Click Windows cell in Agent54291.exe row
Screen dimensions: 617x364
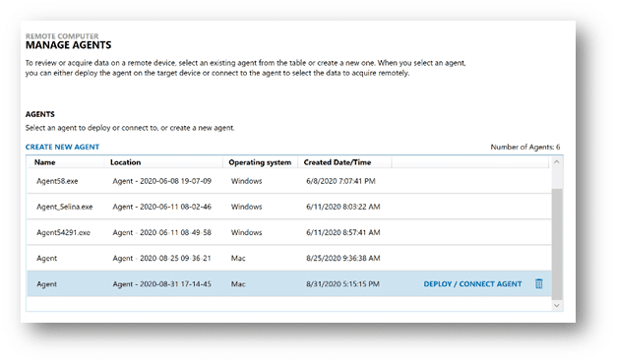[x=246, y=232]
